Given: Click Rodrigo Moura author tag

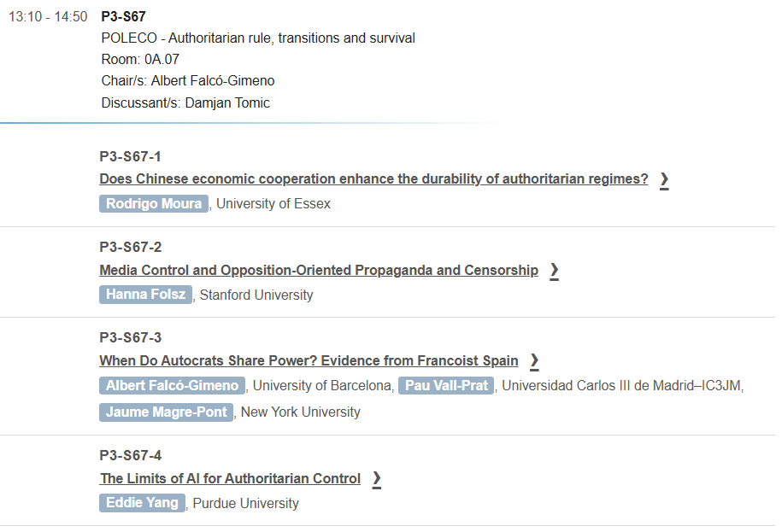Looking at the screenshot, I should 154,204.
